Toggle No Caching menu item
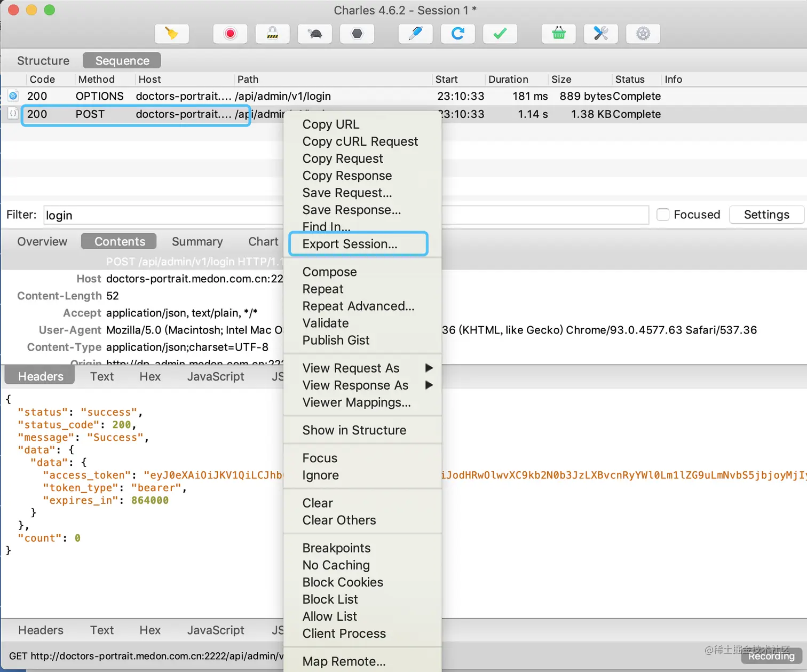This screenshot has height=672, width=807. [x=336, y=565]
